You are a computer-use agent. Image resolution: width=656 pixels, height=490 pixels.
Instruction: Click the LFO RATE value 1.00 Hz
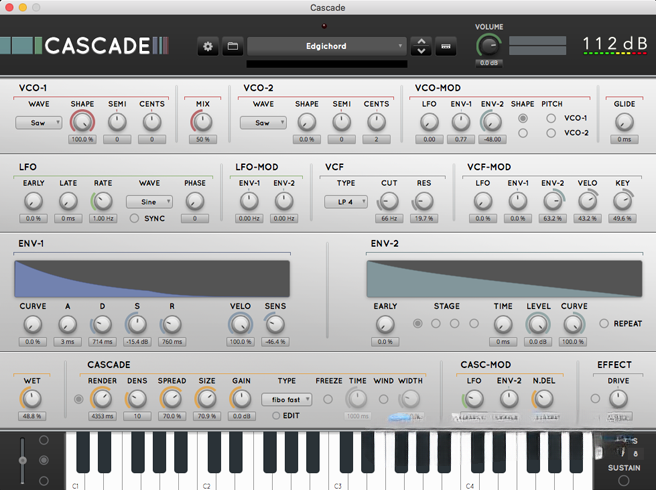pyautogui.click(x=102, y=218)
